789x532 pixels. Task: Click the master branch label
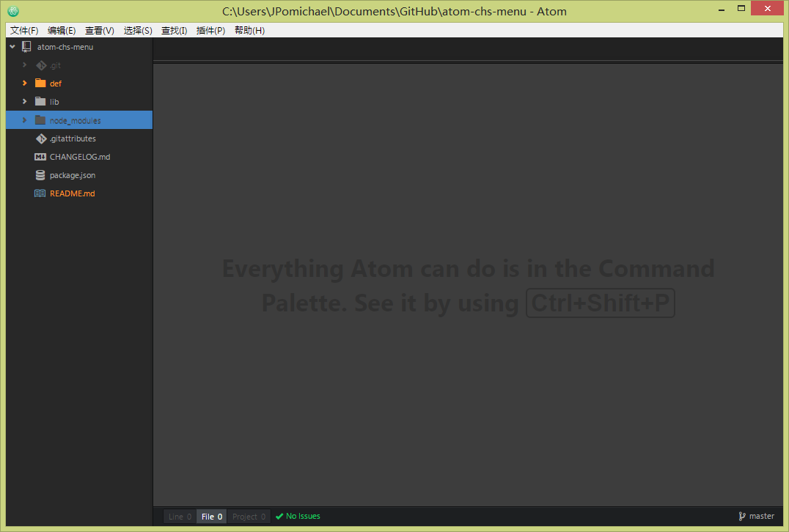pos(761,516)
